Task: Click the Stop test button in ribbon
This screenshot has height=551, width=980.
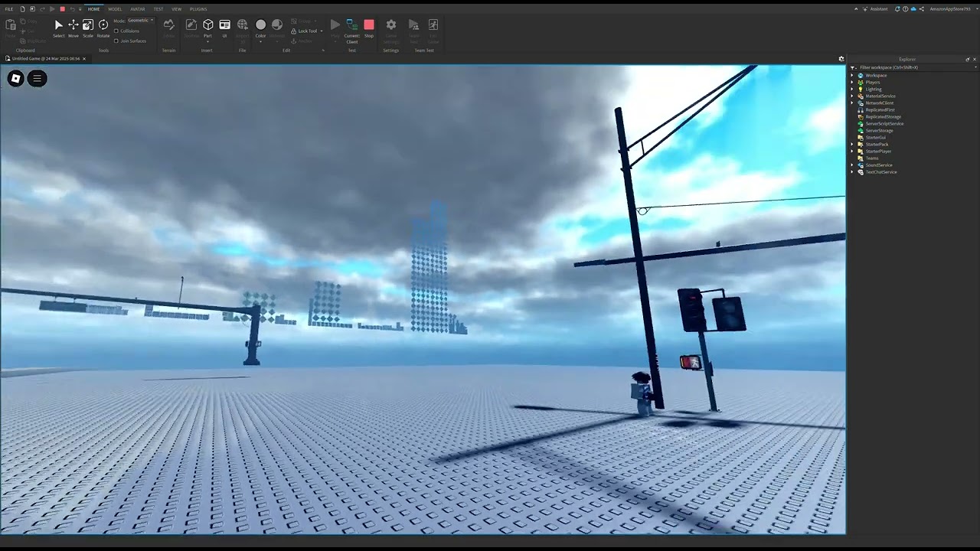Action: point(369,28)
